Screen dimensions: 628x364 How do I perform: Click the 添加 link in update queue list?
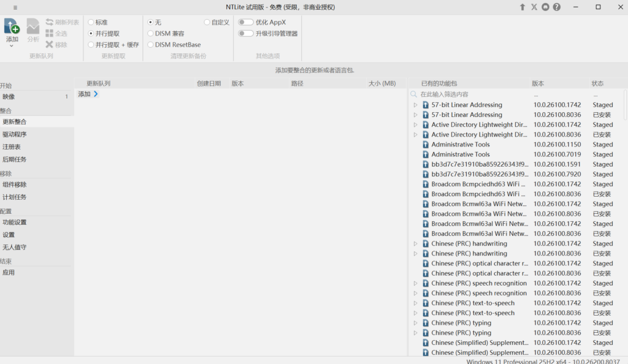click(x=85, y=94)
